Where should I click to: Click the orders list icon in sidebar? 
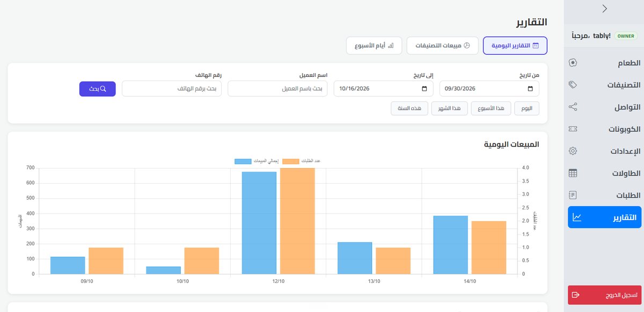(573, 195)
